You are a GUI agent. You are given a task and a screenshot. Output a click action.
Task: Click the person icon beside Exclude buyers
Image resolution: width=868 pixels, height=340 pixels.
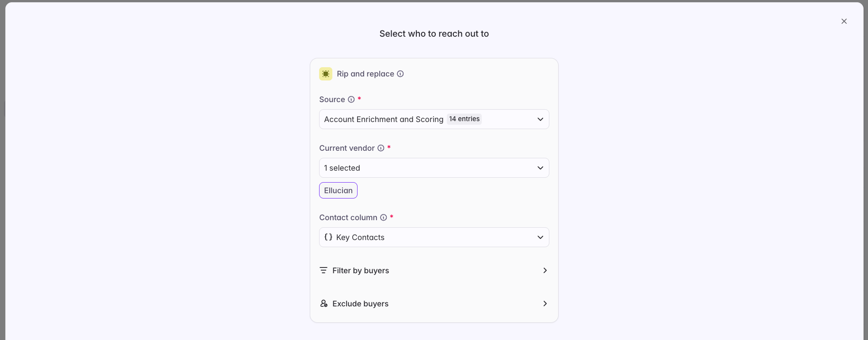324,303
